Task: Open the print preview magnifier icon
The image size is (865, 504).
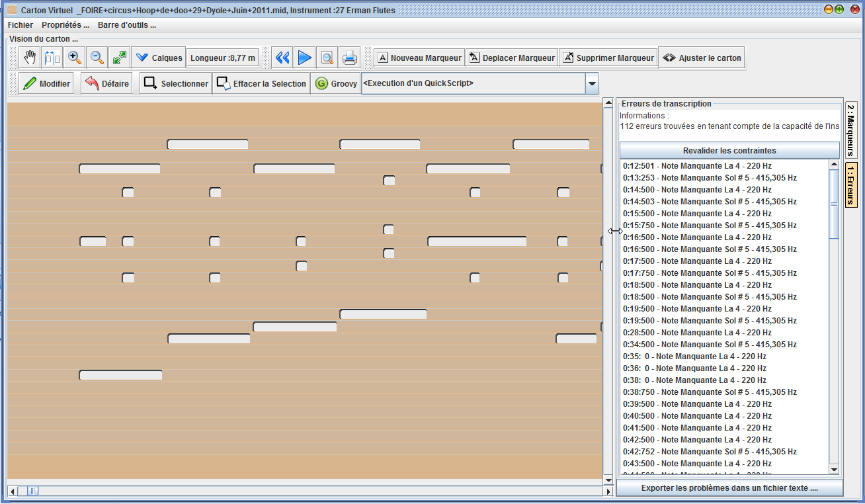Action: pyautogui.click(x=327, y=58)
